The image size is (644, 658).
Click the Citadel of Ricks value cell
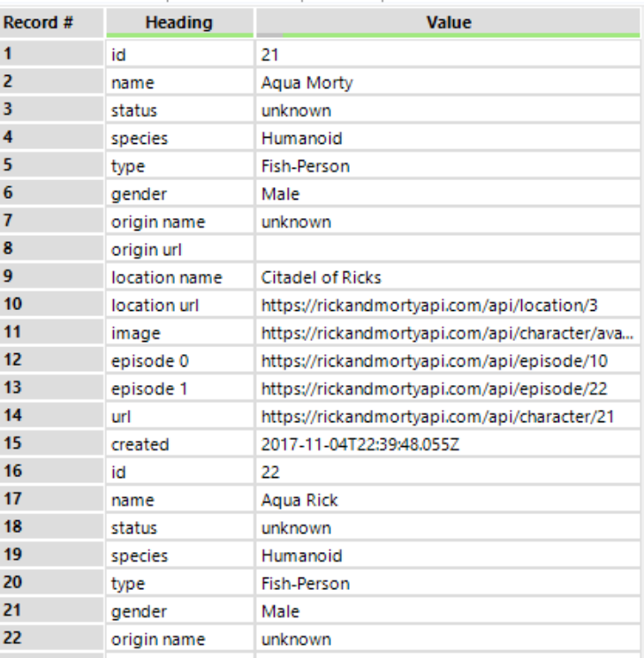322,277
